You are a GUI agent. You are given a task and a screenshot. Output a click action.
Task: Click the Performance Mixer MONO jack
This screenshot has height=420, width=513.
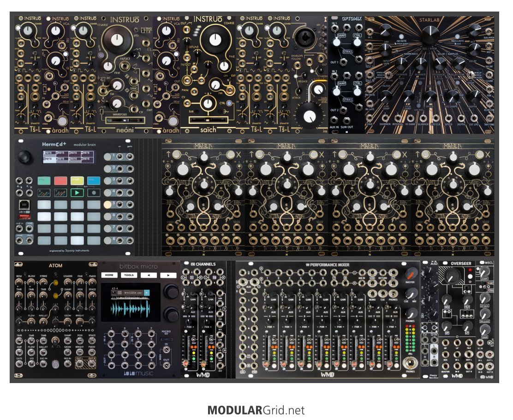pos(372,294)
